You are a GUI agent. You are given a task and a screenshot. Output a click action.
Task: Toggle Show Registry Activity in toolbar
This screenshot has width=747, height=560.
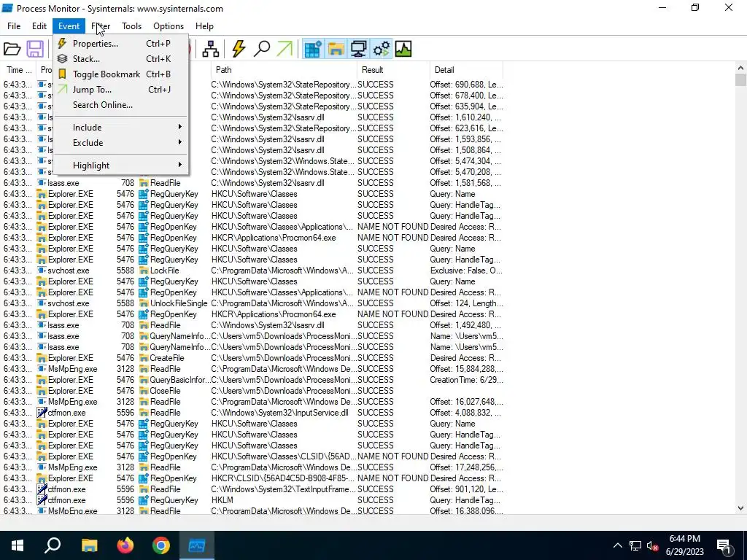pos(313,49)
